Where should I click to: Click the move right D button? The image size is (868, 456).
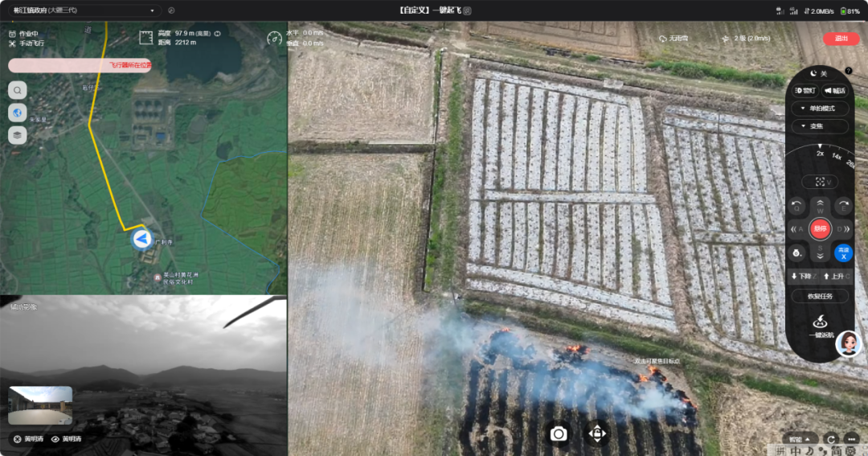click(843, 229)
